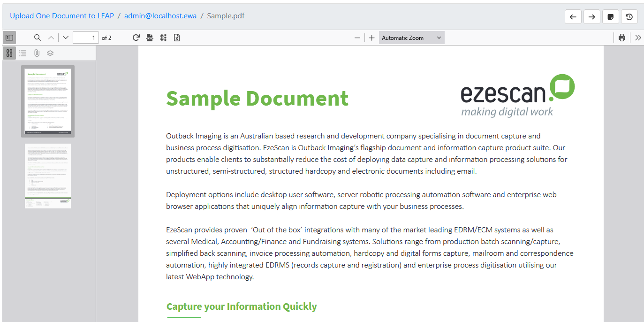Click the left arrow navigation button
The width and height of the screenshot is (644, 322).
click(x=573, y=17)
